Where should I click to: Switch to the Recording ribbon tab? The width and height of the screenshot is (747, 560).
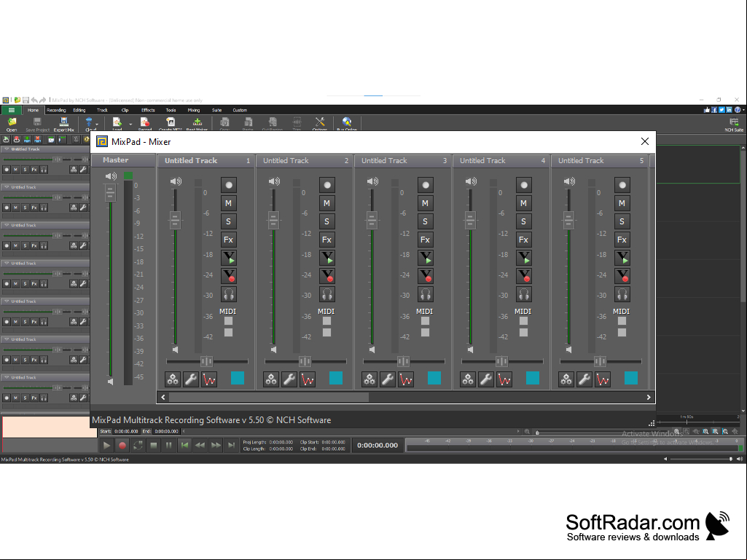(56, 110)
